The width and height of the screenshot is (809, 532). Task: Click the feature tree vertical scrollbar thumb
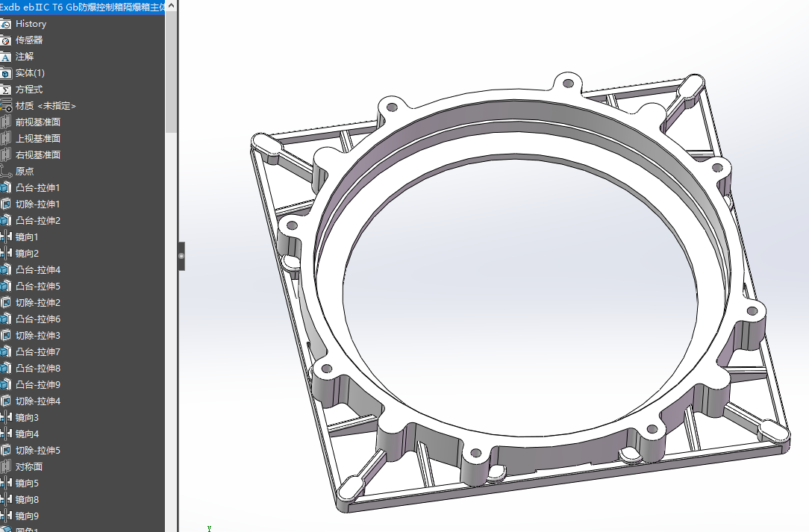(x=172, y=73)
